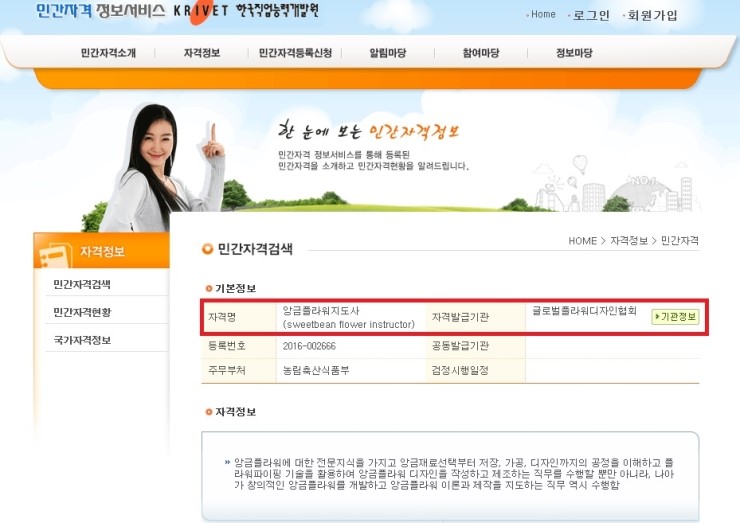Click the KRIVET logo in header
Viewport: 740px width, 523px height.
202,13
